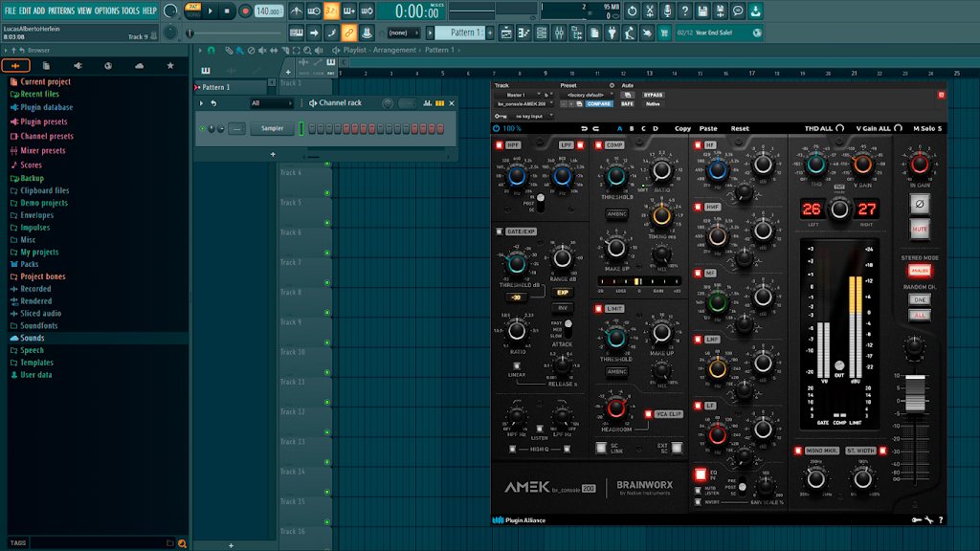
Task: Open Plugin Alliance wrench settings icon
Action: [x=928, y=519]
